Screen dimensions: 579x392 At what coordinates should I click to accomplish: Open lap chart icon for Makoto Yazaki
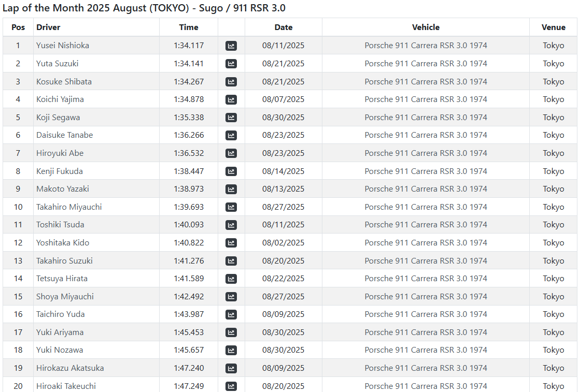(231, 189)
